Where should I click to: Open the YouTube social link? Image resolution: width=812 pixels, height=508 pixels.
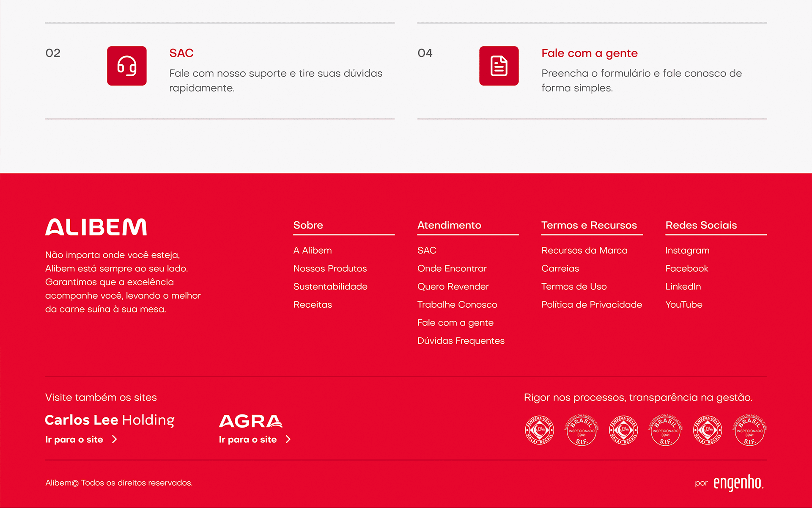tap(683, 305)
